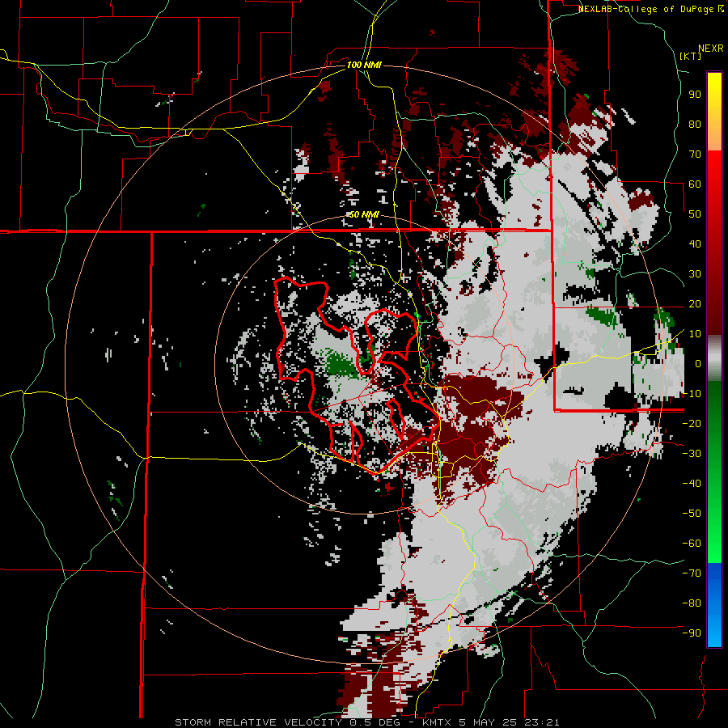Pick the blue segment of the color bar
This screenshot has width=728, height=728.
coord(714,605)
